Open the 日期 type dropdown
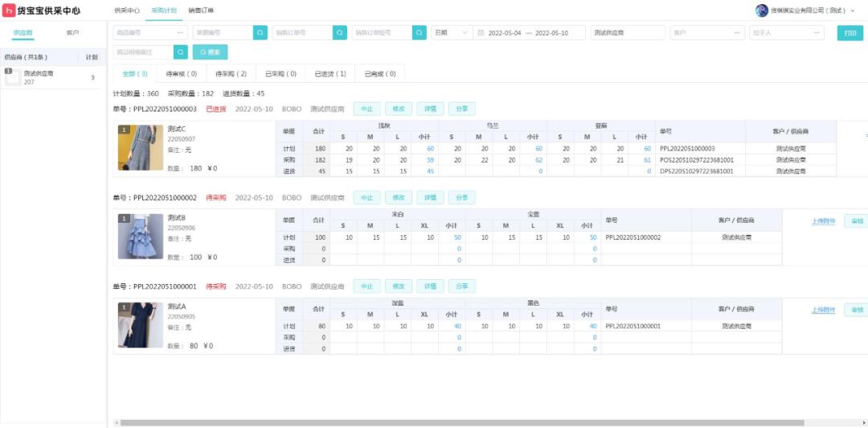The image size is (868, 428). click(452, 33)
